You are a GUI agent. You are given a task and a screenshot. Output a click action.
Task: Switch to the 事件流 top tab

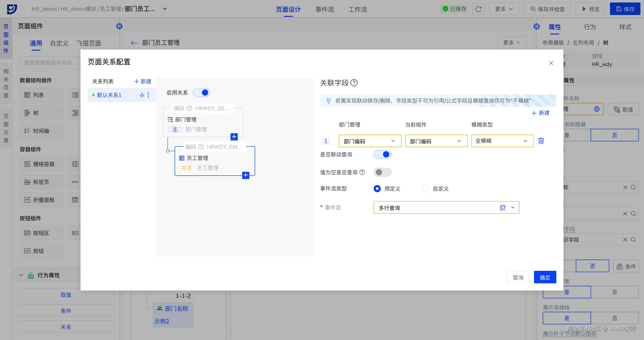[324, 9]
